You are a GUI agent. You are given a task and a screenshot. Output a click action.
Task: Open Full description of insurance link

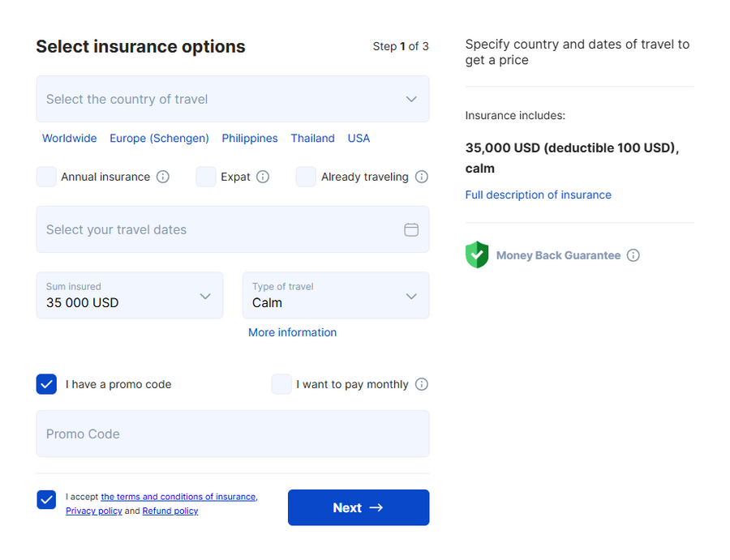point(538,195)
